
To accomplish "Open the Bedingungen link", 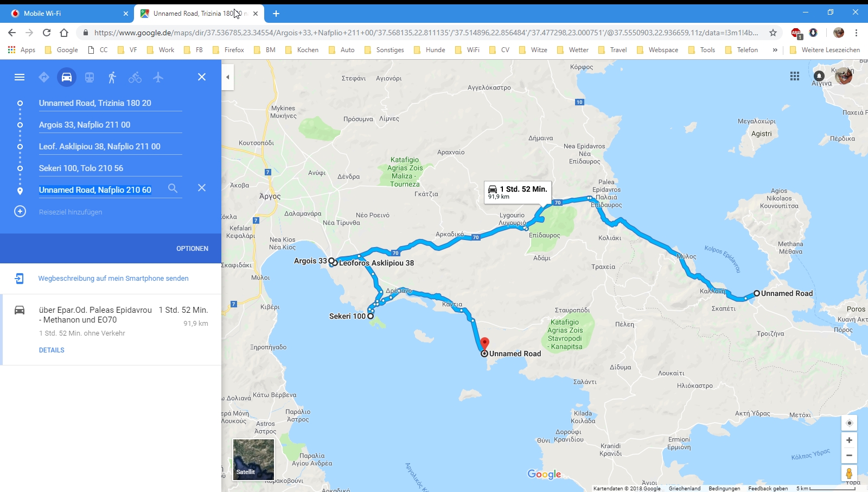I will 724,488.
